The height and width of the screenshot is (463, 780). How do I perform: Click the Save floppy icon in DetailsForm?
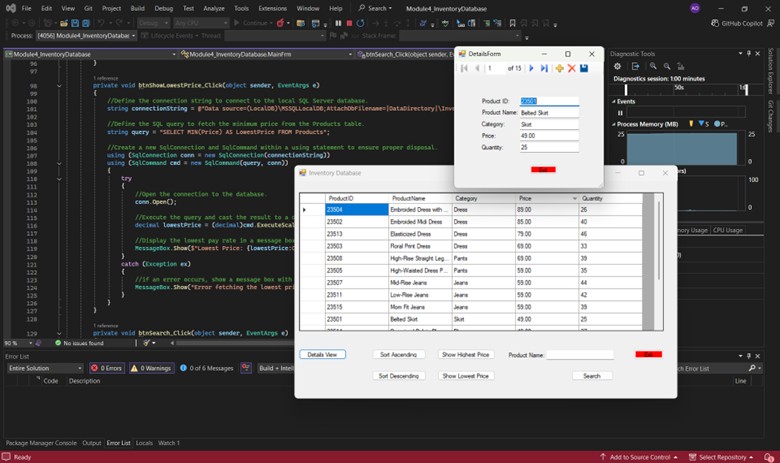click(x=584, y=68)
